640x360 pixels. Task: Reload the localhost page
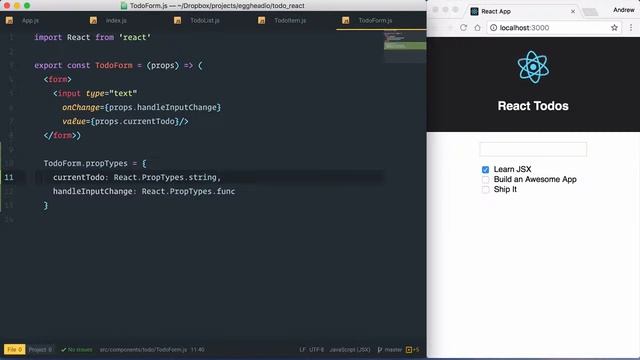tap(463, 27)
